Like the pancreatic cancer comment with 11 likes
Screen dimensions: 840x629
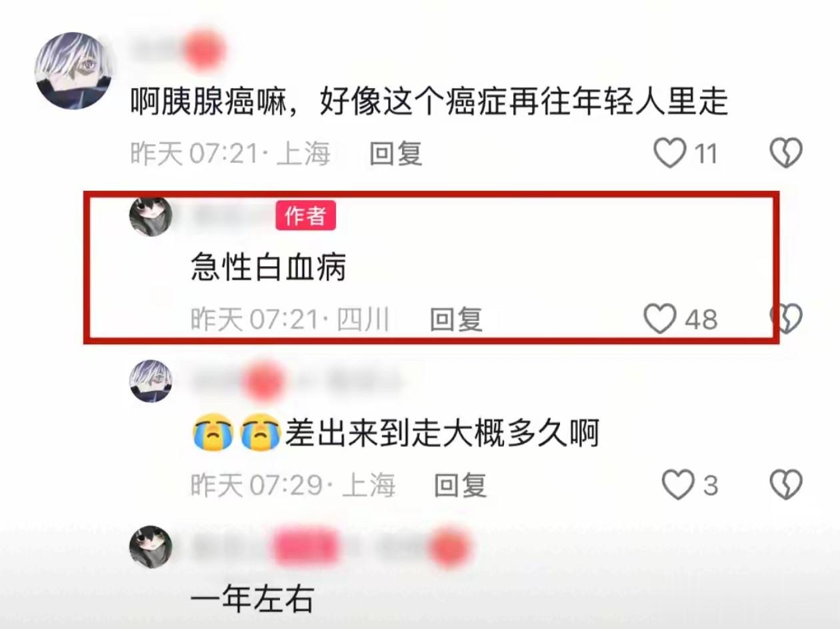tap(669, 153)
